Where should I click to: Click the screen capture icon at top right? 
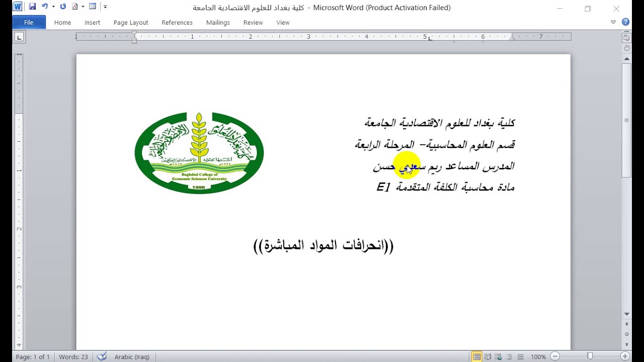[x=626, y=38]
